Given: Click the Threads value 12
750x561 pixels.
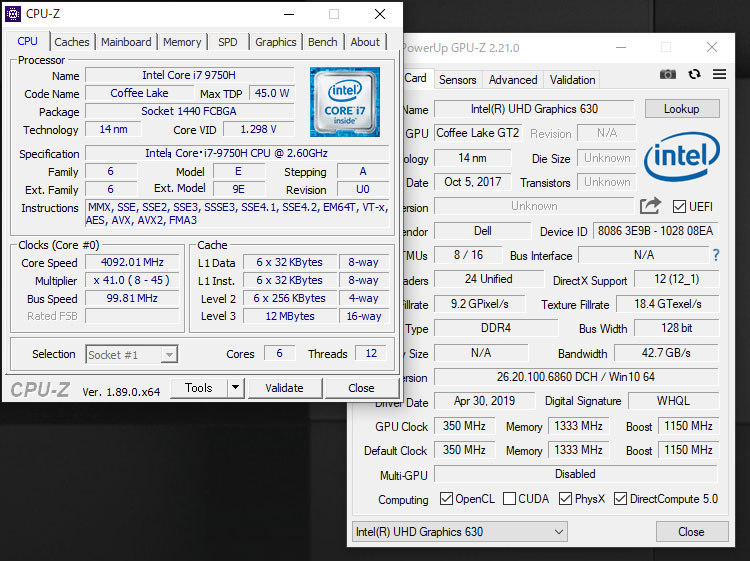Looking at the screenshot, I should (371, 353).
